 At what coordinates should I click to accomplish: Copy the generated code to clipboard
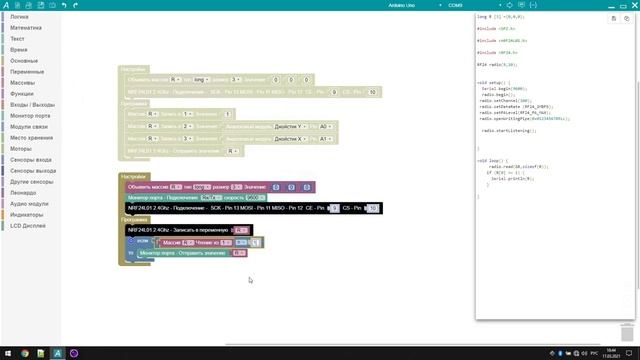[627, 18]
